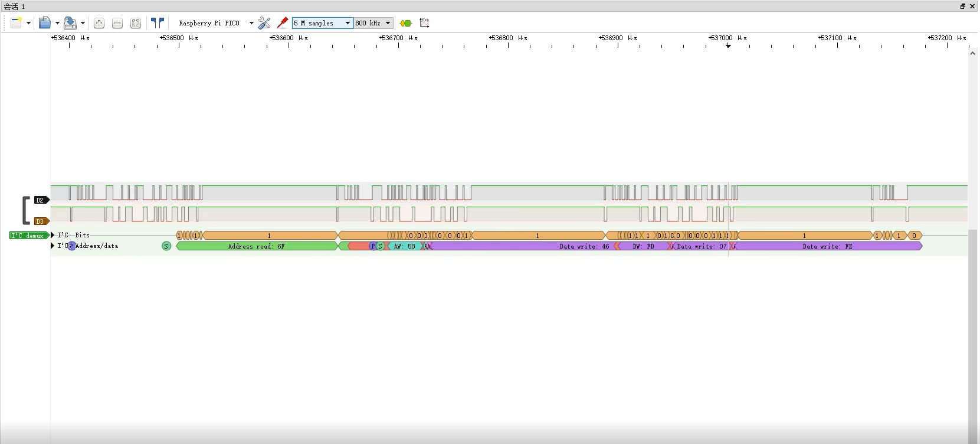Expand the Open file dropdown arrow
Screen dimensions: 980x444
tap(57, 23)
